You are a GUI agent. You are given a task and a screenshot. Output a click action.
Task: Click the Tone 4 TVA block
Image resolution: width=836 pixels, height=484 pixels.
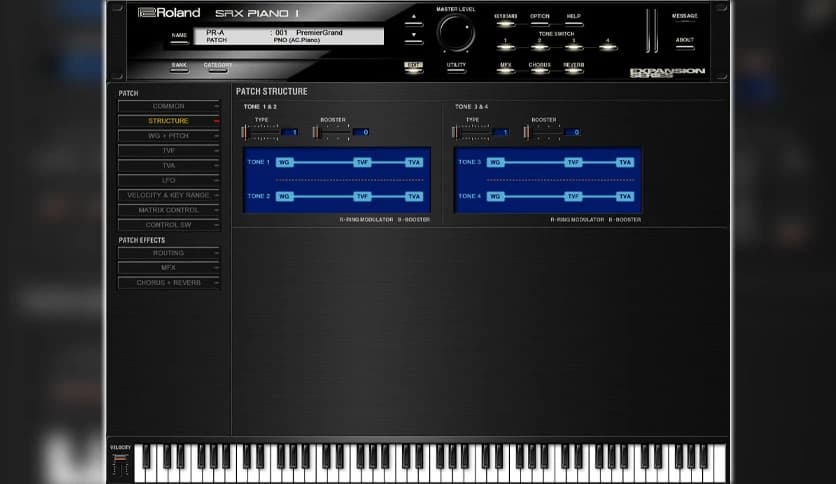point(625,197)
